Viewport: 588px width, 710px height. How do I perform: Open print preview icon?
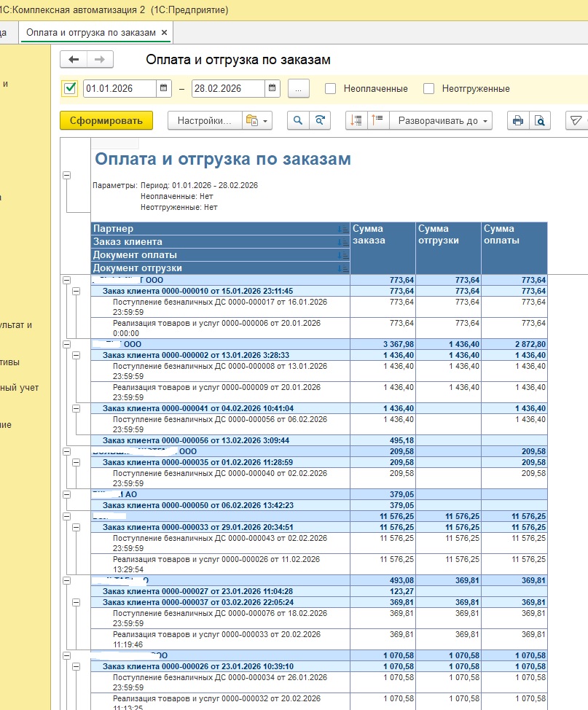pyautogui.click(x=540, y=121)
